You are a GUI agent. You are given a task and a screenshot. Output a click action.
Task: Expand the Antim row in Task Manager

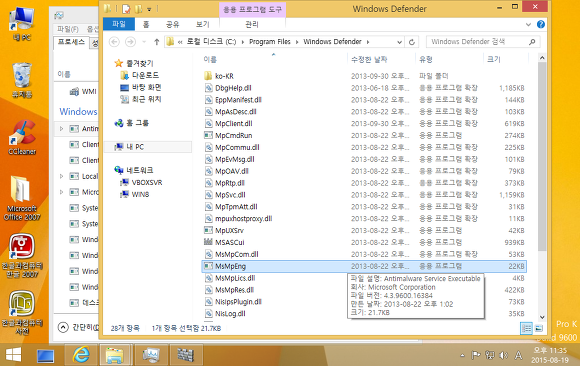click(61, 128)
